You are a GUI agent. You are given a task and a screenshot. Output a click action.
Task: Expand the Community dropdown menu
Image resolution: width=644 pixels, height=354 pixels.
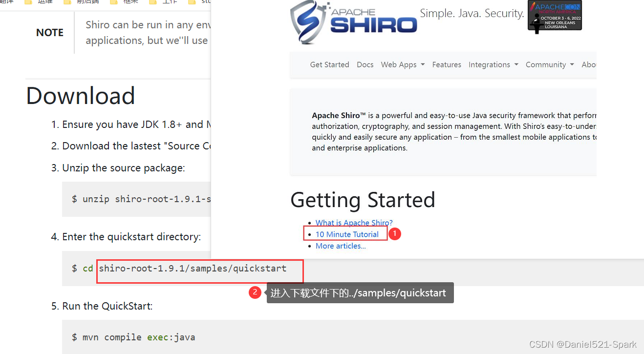[x=550, y=64]
